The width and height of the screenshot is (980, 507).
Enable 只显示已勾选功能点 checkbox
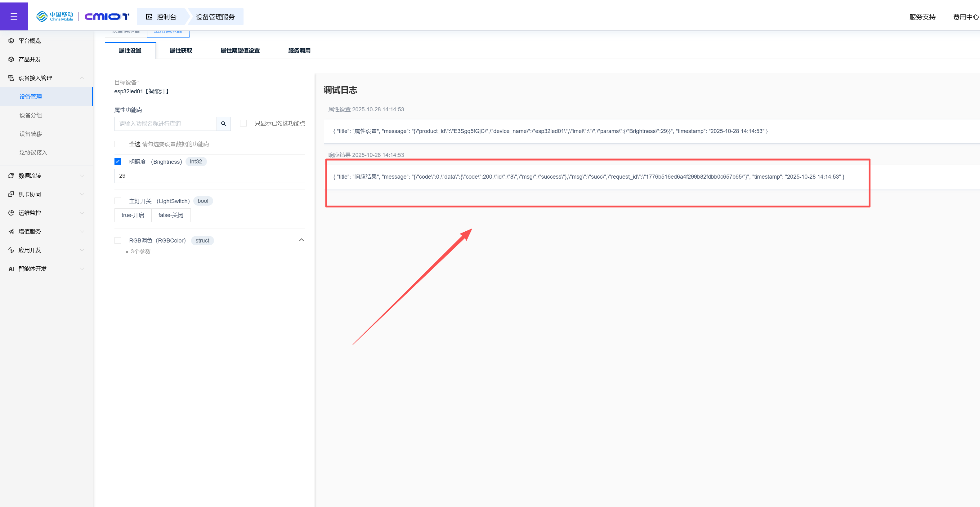(x=244, y=123)
